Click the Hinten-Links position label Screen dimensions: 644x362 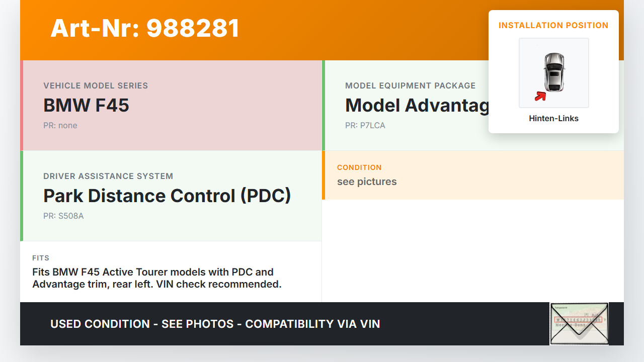[x=553, y=119]
